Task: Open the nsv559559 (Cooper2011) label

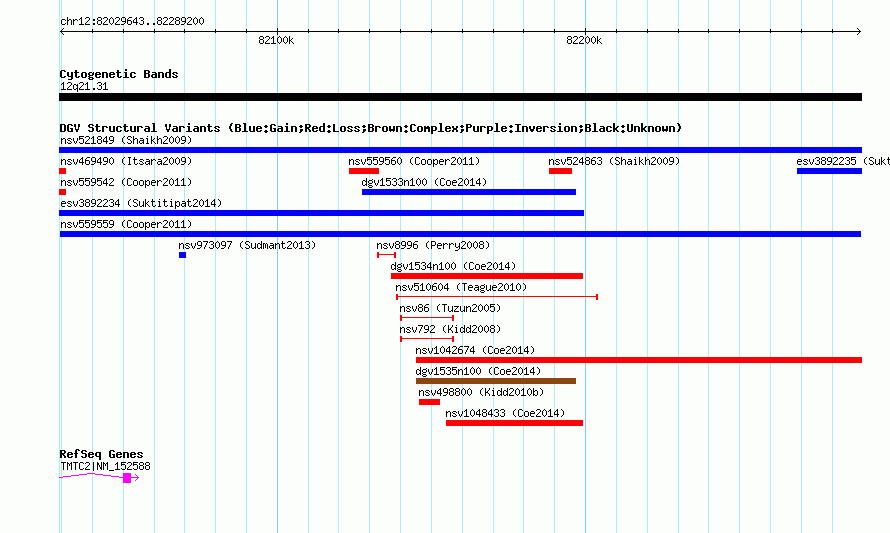Action: tap(126, 224)
